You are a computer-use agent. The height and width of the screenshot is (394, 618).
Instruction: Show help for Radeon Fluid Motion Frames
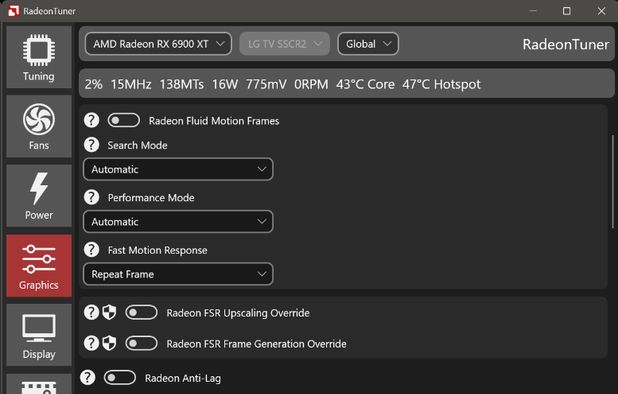(x=91, y=121)
